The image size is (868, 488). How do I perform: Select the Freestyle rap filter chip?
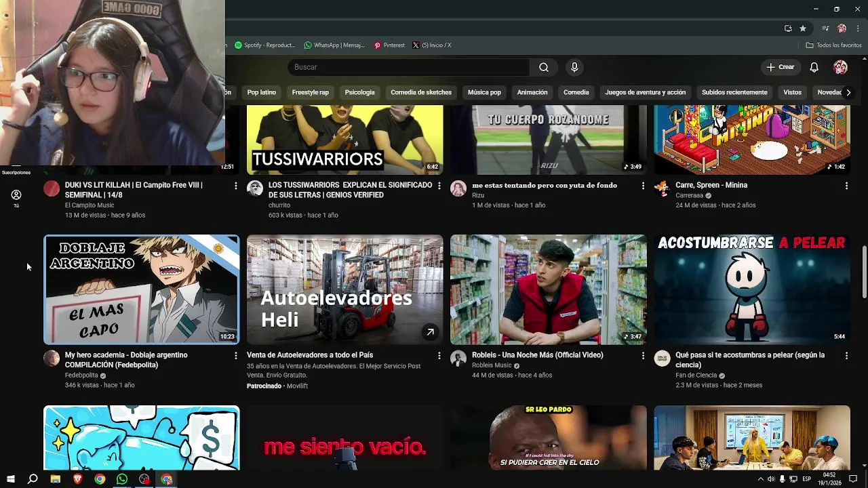[x=310, y=92]
